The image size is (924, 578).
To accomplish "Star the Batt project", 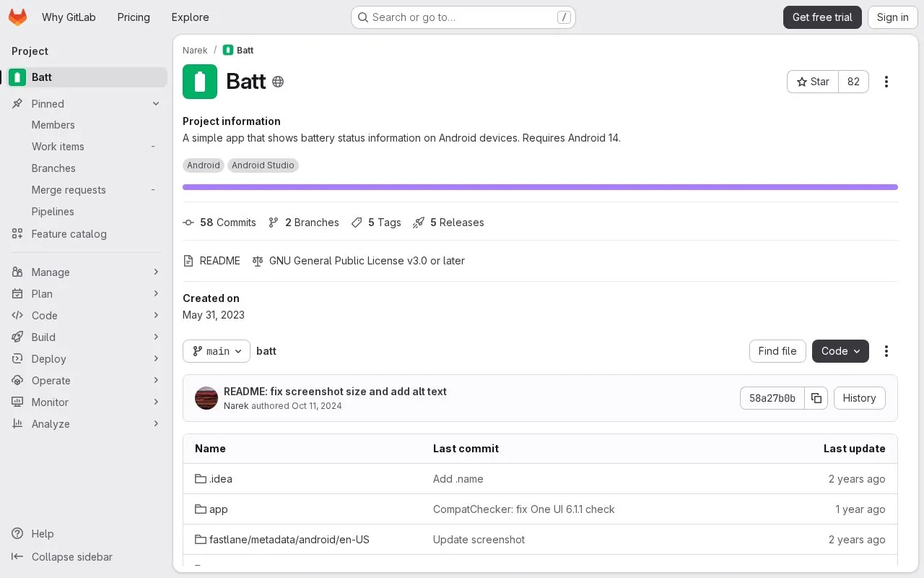I will pos(813,82).
